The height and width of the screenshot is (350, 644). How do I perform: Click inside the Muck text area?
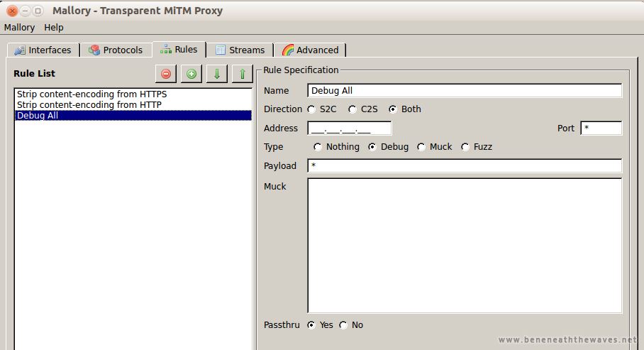(465, 246)
